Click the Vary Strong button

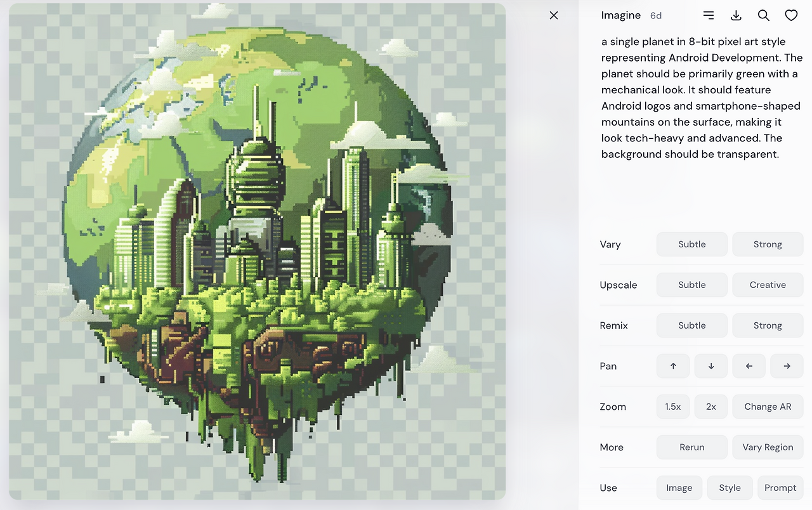[x=768, y=244]
